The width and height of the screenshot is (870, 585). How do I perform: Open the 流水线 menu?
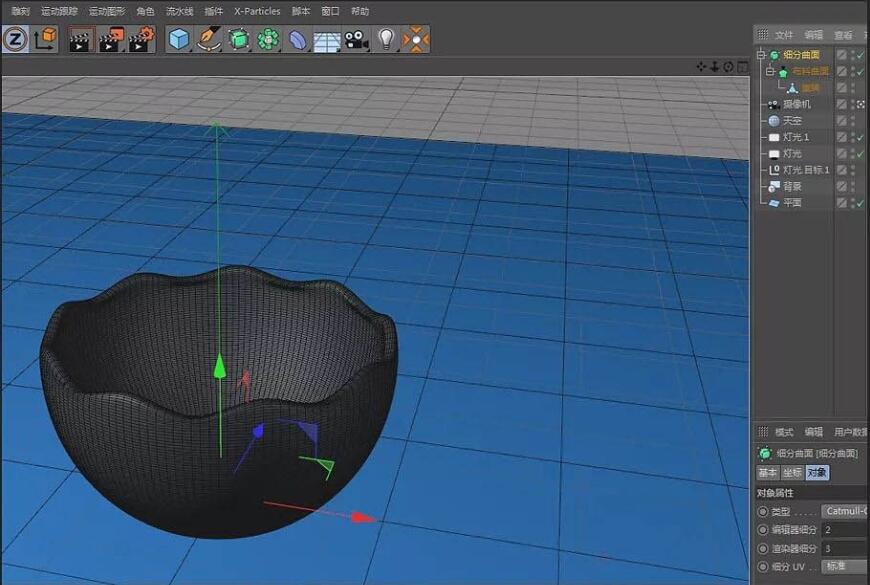tap(179, 11)
